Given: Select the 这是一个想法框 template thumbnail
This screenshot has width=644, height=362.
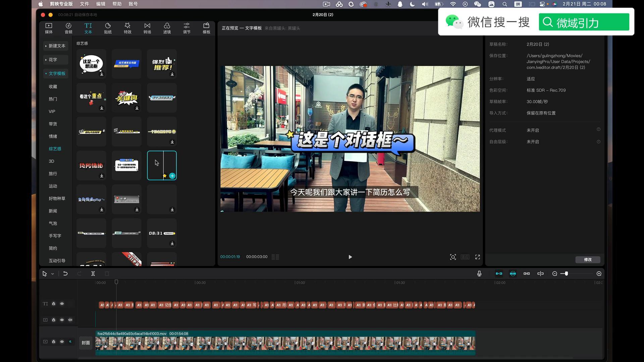Looking at the screenshot, I should click(91, 64).
